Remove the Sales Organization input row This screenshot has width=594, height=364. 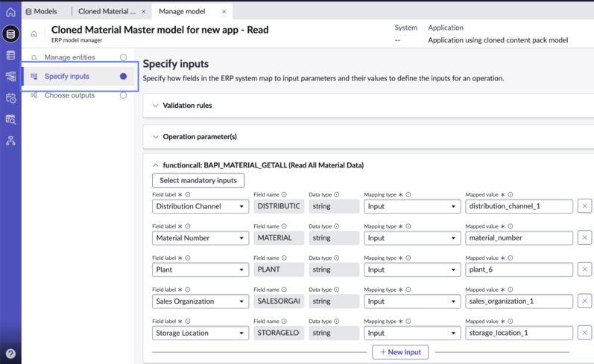click(584, 301)
